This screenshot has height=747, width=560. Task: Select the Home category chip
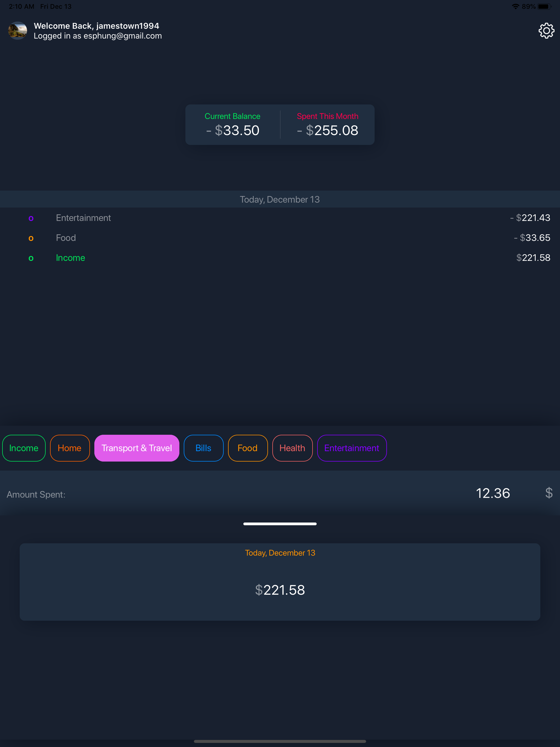pos(69,448)
